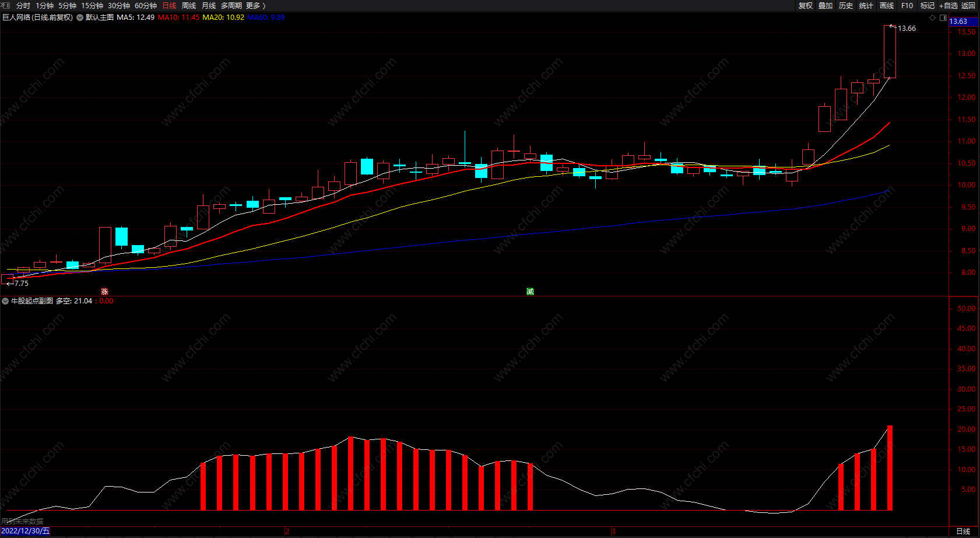Add stock via +自选 button
Screen dimensions: 980x538
pos(949,6)
